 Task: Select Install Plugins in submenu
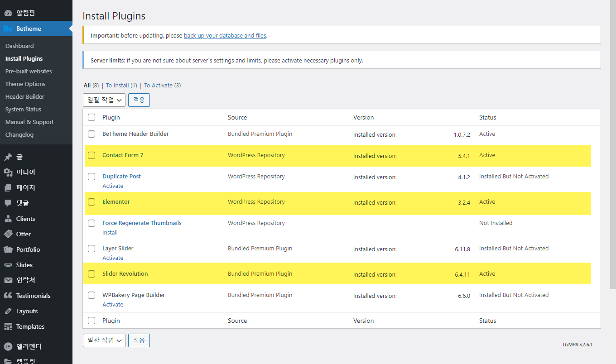(x=24, y=58)
